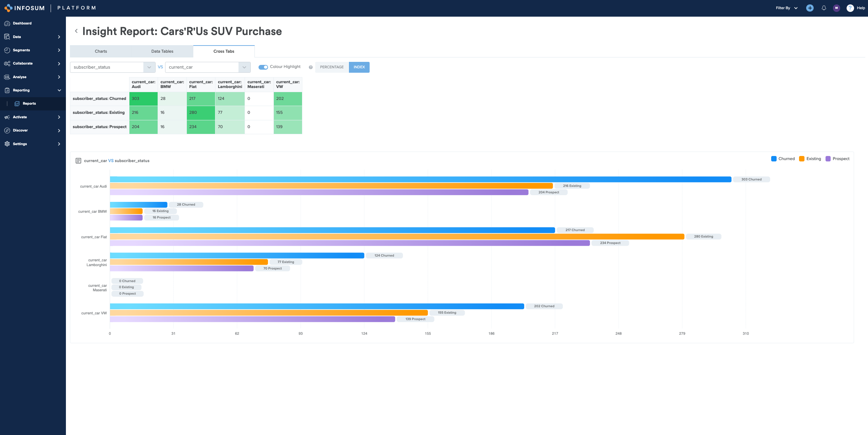Image resolution: width=868 pixels, height=435 pixels.
Task: Open the Dashboard sidebar icon
Action: 7,23
